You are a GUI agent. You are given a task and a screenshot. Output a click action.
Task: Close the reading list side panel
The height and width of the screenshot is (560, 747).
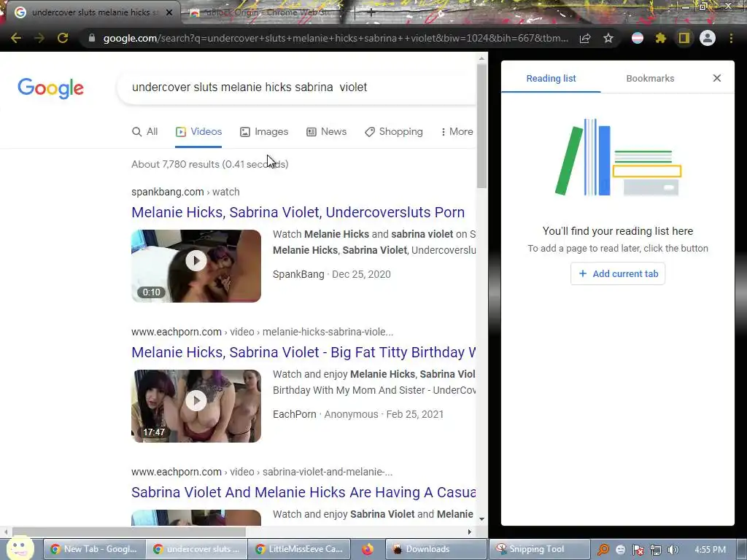717,78
